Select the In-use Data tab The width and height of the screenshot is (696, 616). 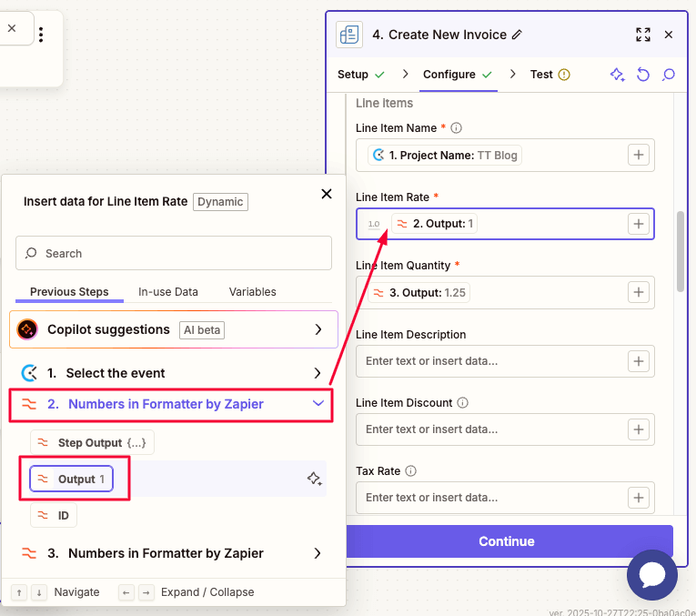[x=167, y=292]
